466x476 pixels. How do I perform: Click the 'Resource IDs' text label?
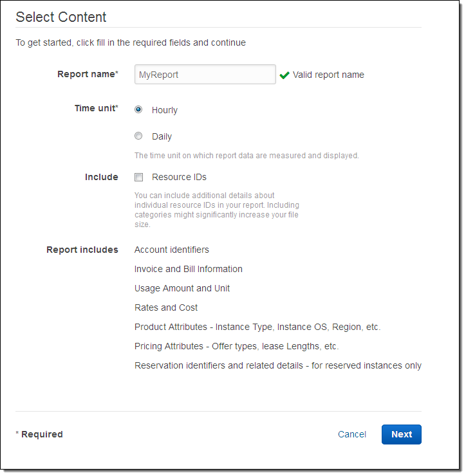179,177
